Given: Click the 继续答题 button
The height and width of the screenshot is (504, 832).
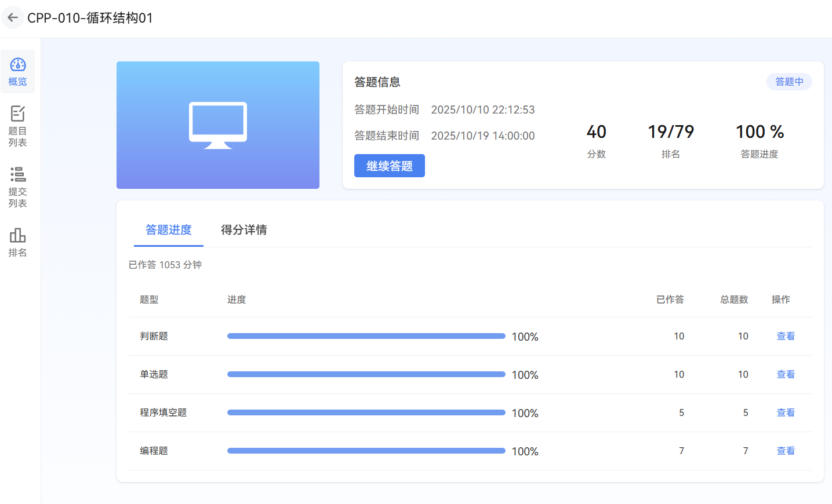Looking at the screenshot, I should click(390, 166).
